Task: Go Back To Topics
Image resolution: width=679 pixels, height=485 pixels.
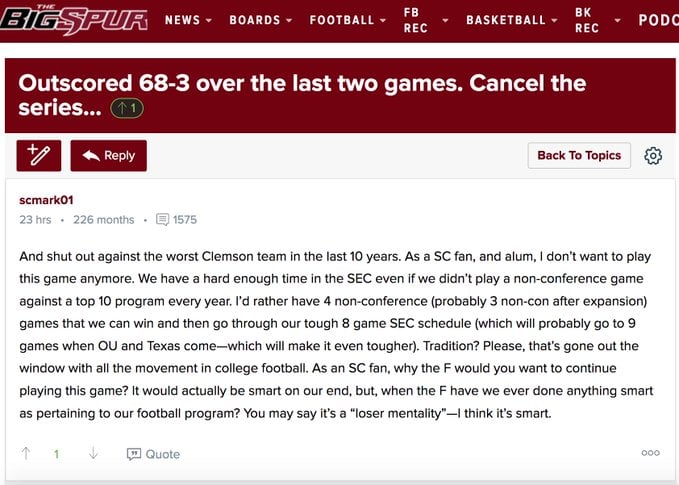Action: click(x=579, y=155)
